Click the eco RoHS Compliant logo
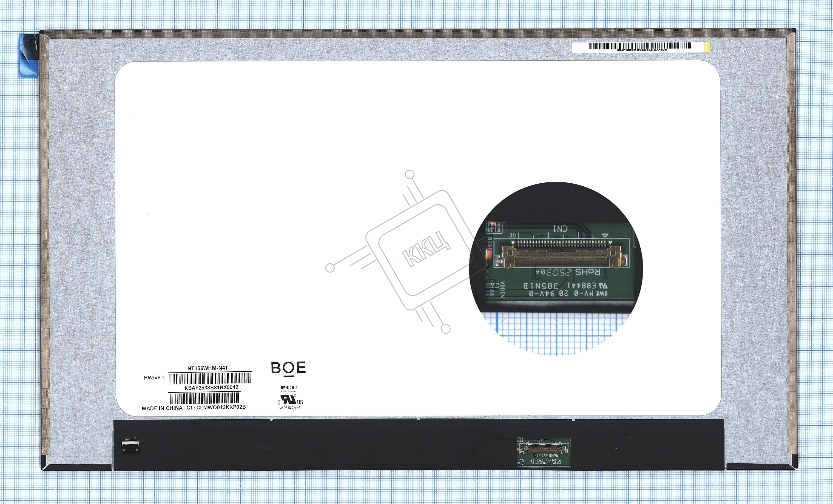The image size is (833, 504). pyautogui.click(x=289, y=389)
